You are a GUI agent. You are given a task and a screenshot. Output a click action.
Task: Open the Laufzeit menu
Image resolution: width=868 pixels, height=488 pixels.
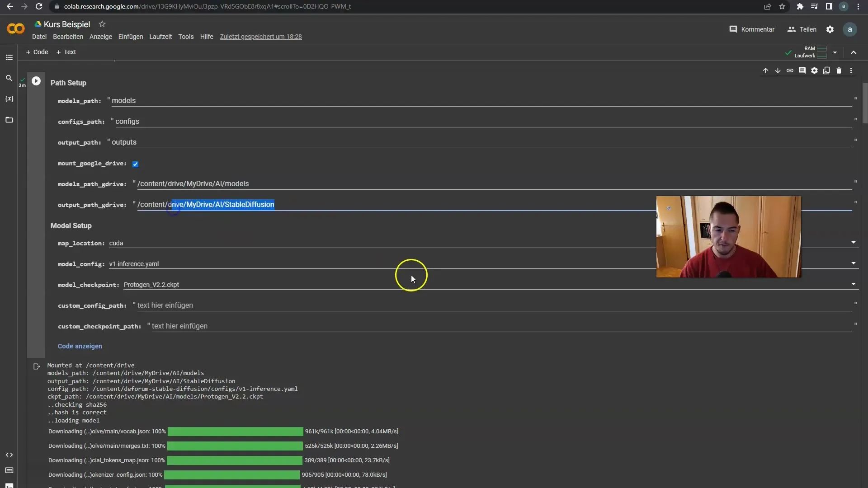[160, 37]
